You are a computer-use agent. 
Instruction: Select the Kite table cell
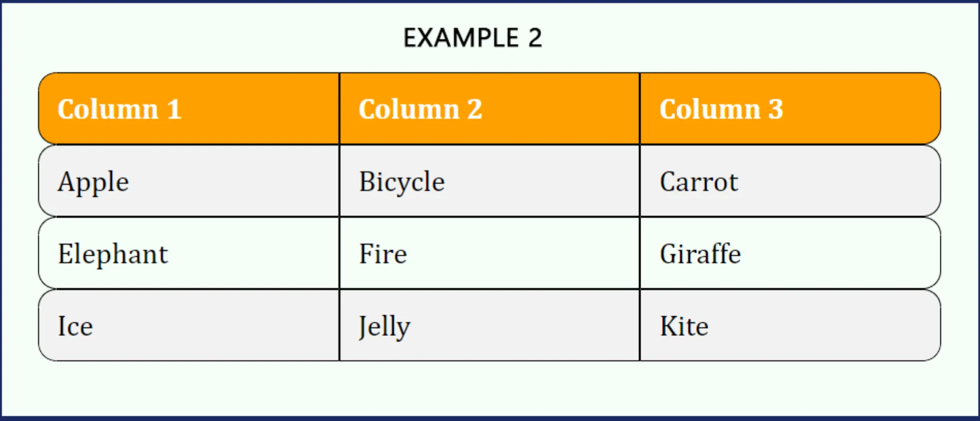(789, 326)
